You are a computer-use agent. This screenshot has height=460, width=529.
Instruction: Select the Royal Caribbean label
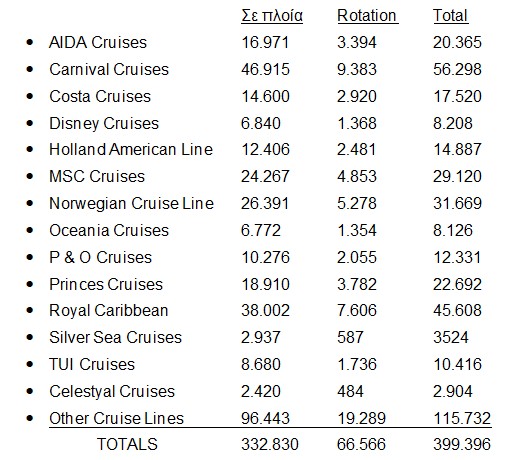click(109, 310)
